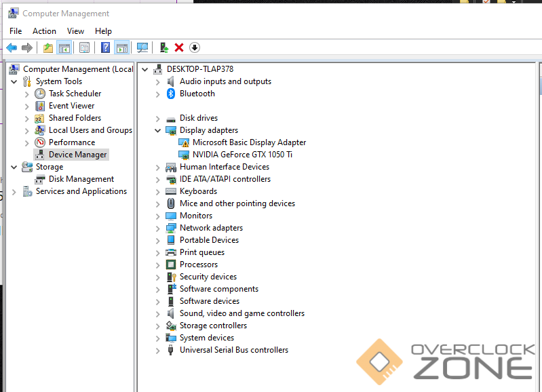The width and height of the screenshot is (542, 392).
Task: Click the Help question mark toolbar icon
Action: point(106,47)
